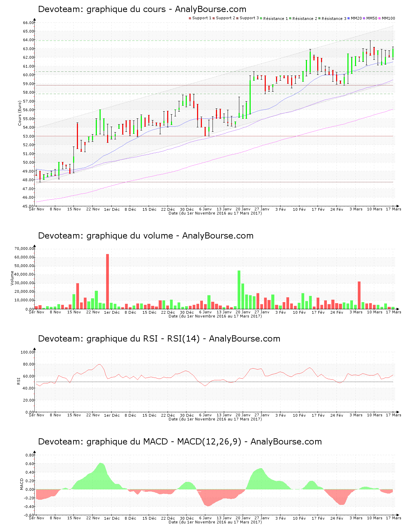Click the 45.00 value on price axis

pyautogui.click(x=28, y=206)
